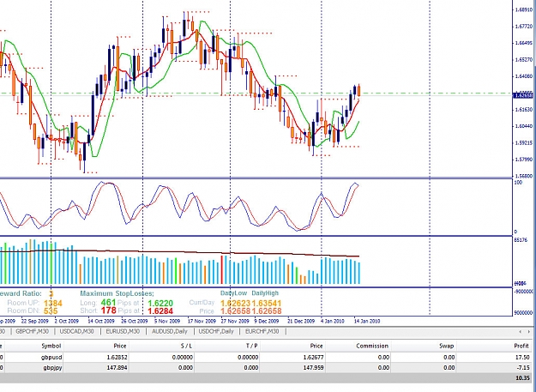Click the DailyHigh label
Viewport: 536px width, 392px height.
[x=265, y=293]
